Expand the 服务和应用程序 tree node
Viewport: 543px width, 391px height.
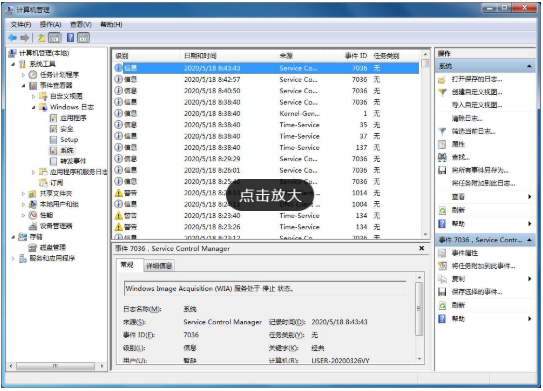click(x=13, y=258)
